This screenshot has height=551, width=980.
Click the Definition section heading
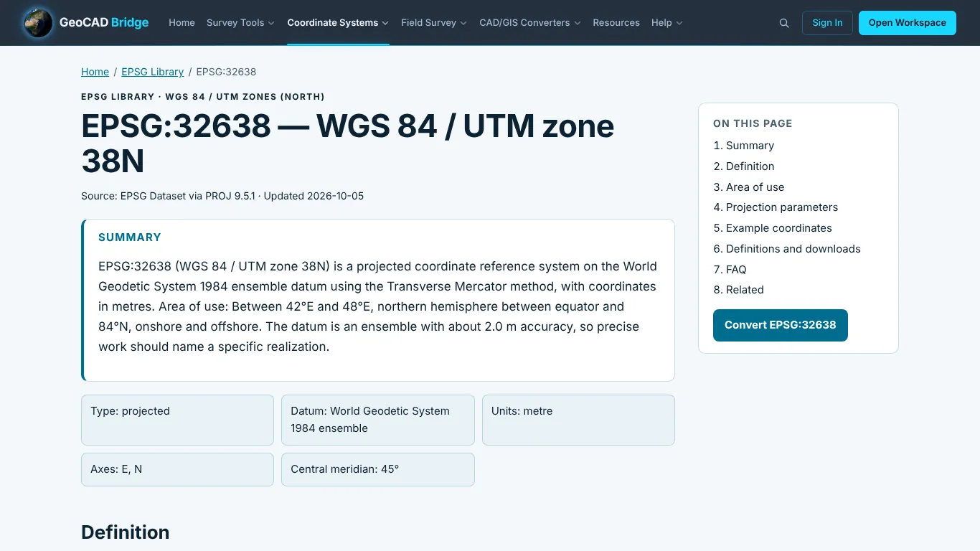coord(126,532)
